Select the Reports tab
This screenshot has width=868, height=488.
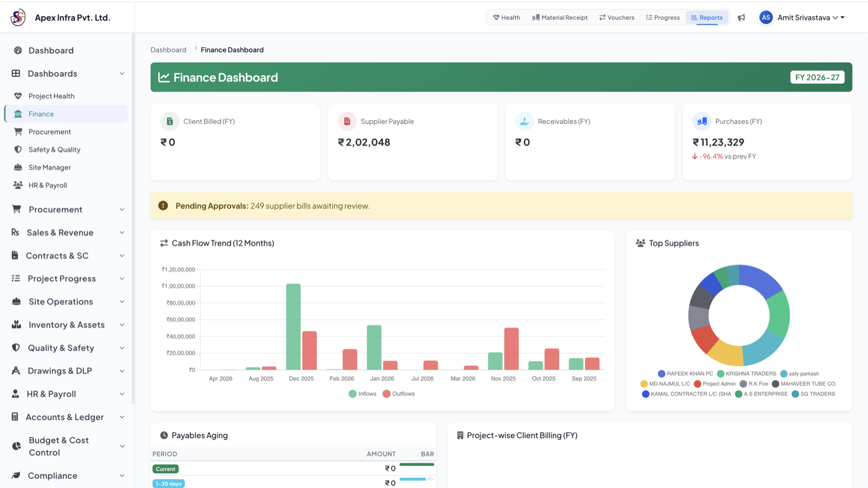(707, 17)
